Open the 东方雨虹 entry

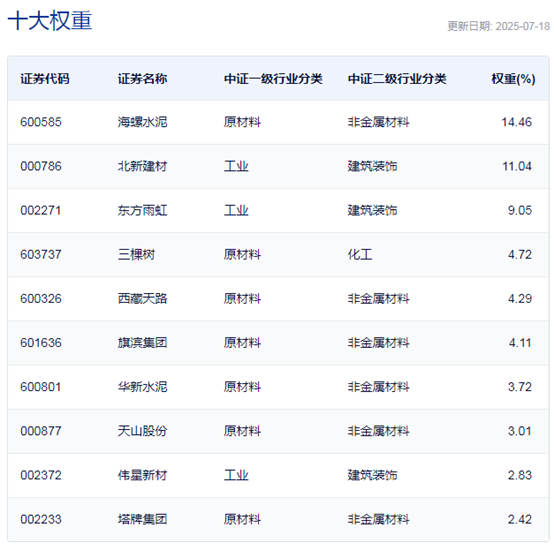pos(142,211)
